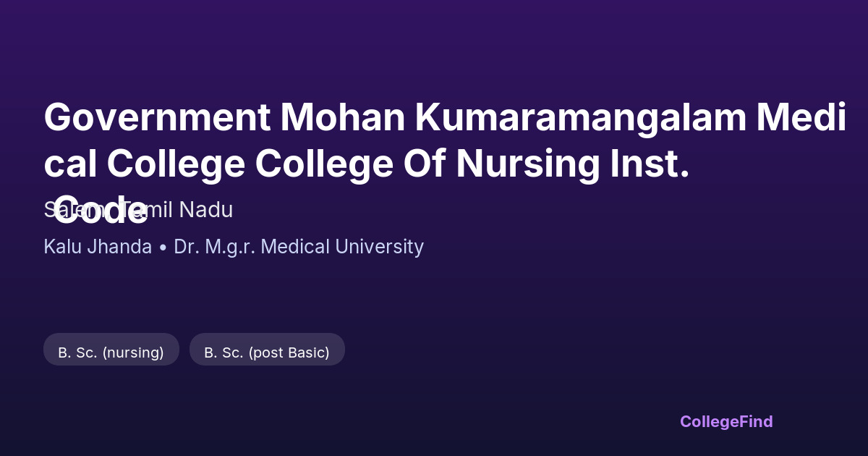Click the word "Government" in the title
Screen dimensions: 868x456
pyautogui.click(x=156, y=117)
